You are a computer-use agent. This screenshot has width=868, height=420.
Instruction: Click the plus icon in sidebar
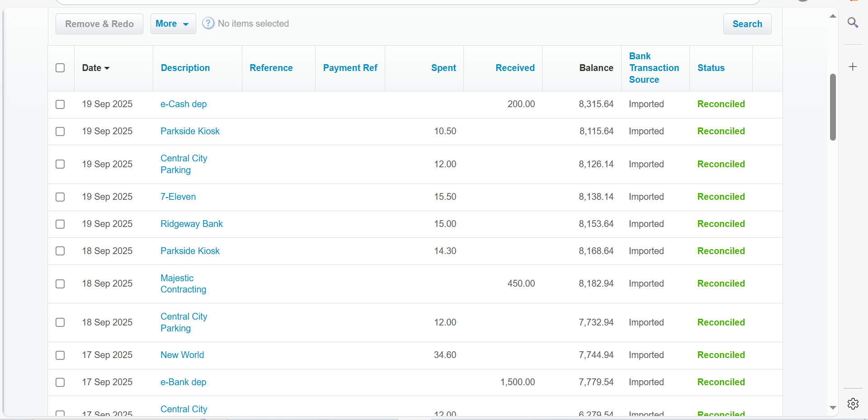[853, 67]
